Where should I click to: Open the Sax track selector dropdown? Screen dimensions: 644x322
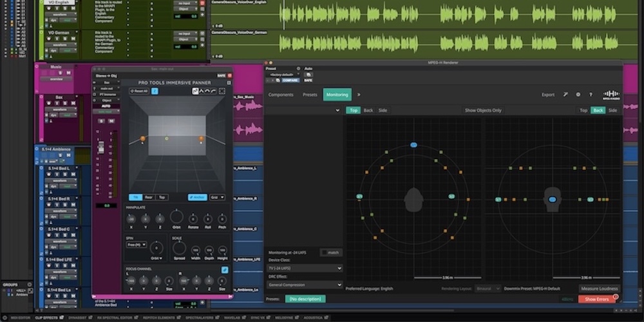pyautogui.click(x=107, y=82)
